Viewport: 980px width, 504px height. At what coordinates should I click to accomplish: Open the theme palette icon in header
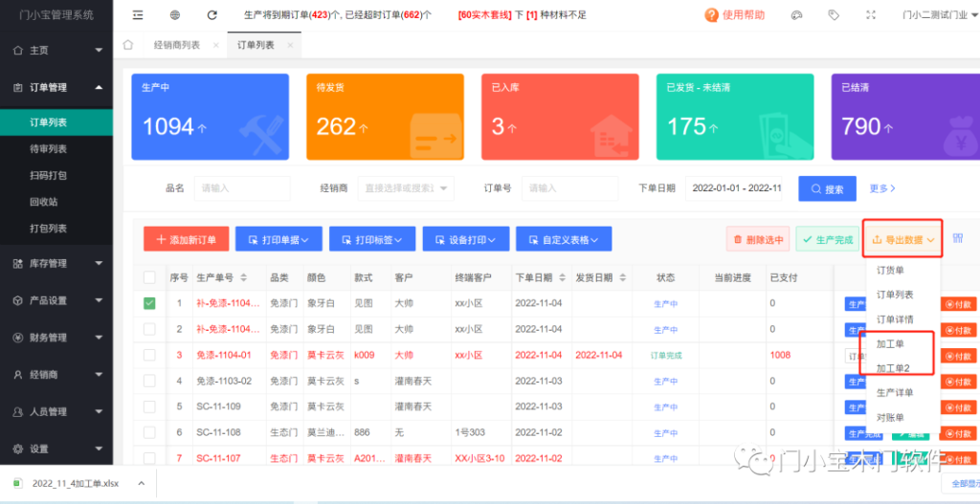pyautogui.click(x=797, y=15)
